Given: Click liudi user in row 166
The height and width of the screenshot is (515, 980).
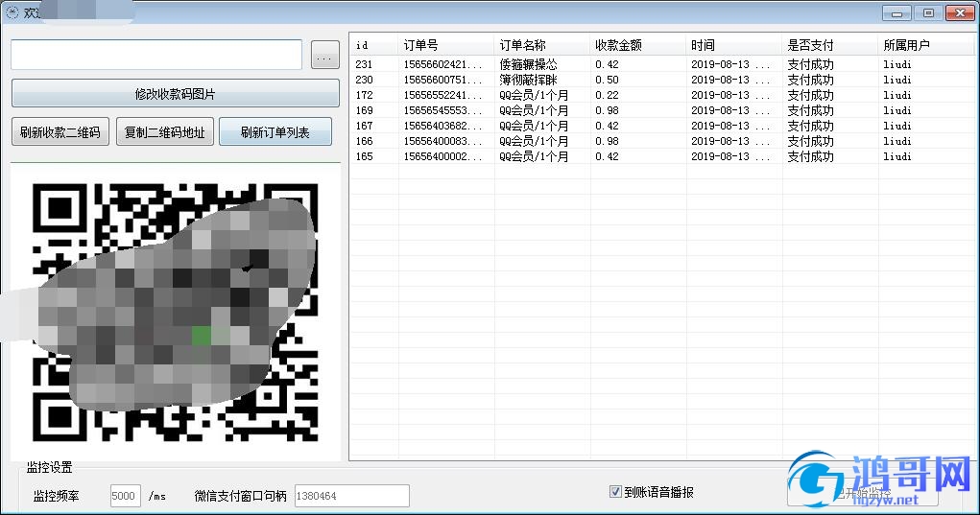Looking at the screenshot, I should click(x=897, y=141).
